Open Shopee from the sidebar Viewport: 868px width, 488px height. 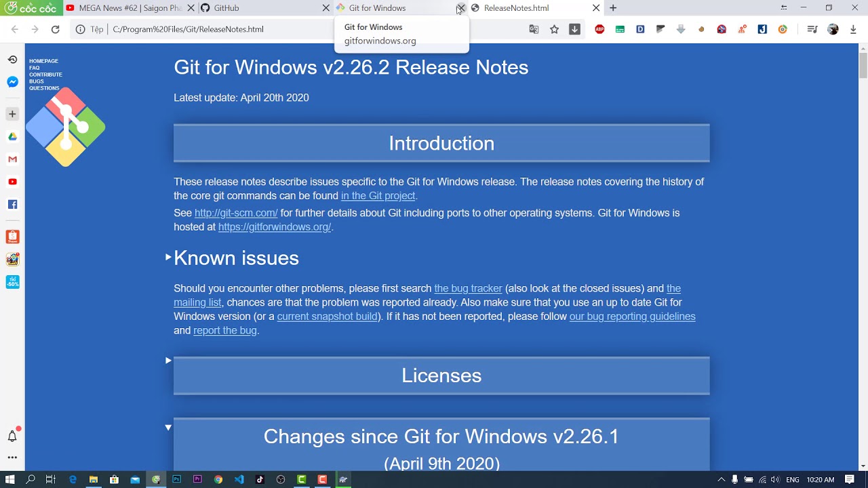[12, 237]
